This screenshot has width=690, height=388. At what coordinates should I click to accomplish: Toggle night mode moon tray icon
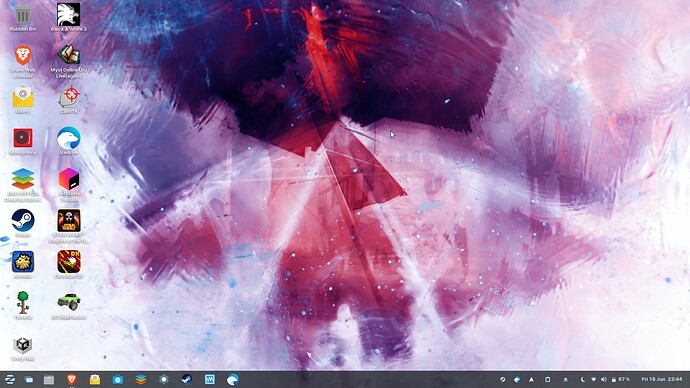pyautogui.click(x=582, y=379)
